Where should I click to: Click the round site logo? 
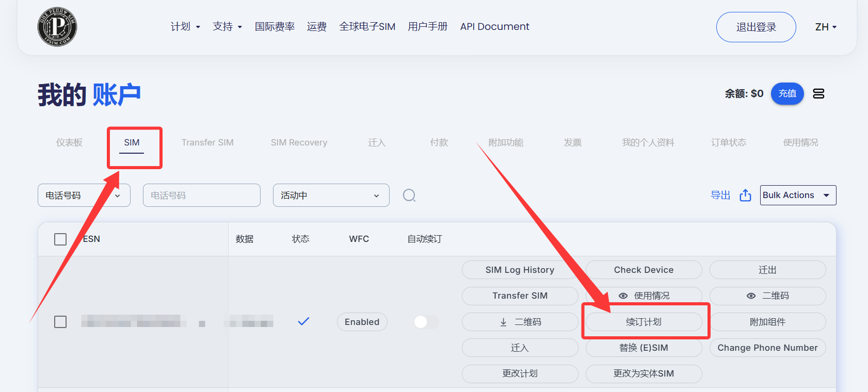[57, 27]
